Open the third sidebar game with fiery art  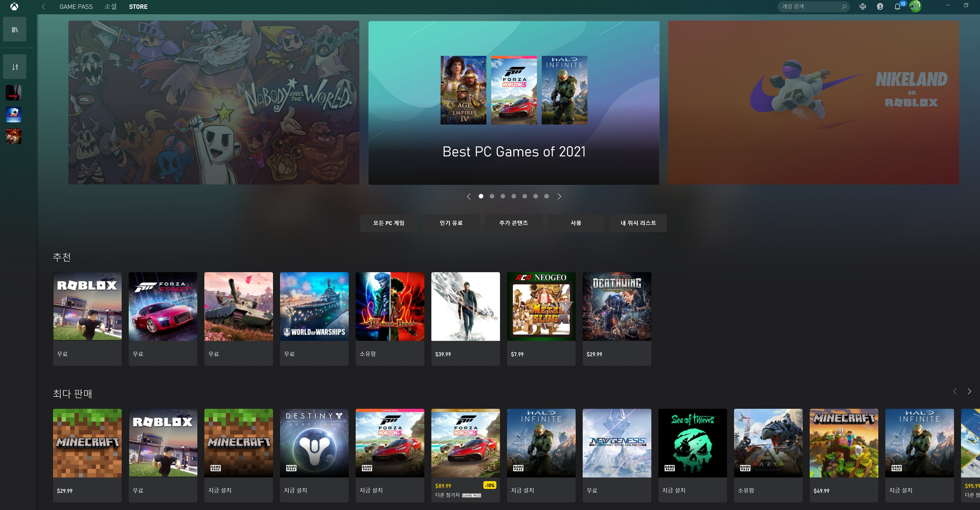(x=13, y=137)
